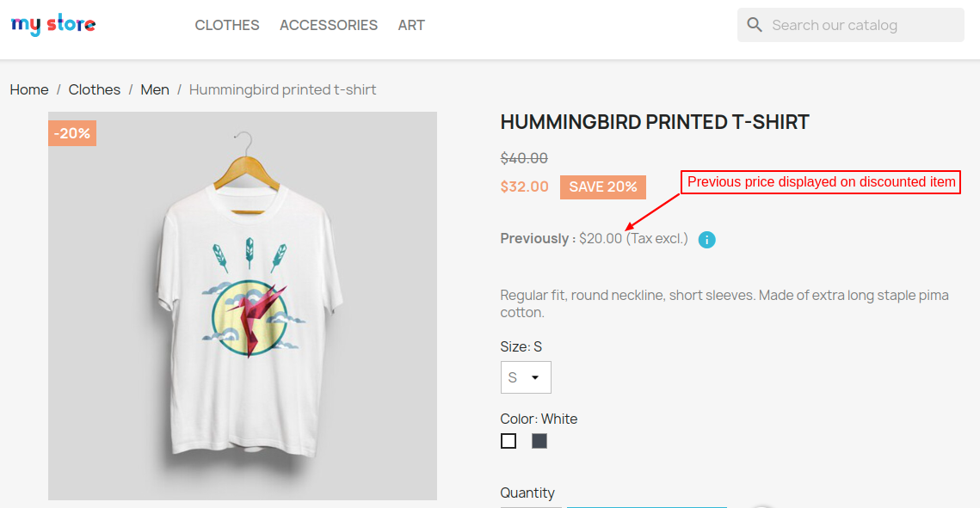Select the dark color swatch
The image size is (980, 508).
[x=539, y=441]
